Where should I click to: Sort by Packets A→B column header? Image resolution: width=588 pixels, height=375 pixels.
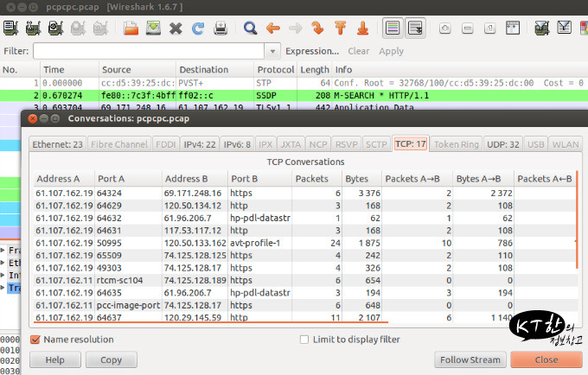pyautogui.click(x=418, y=179)
